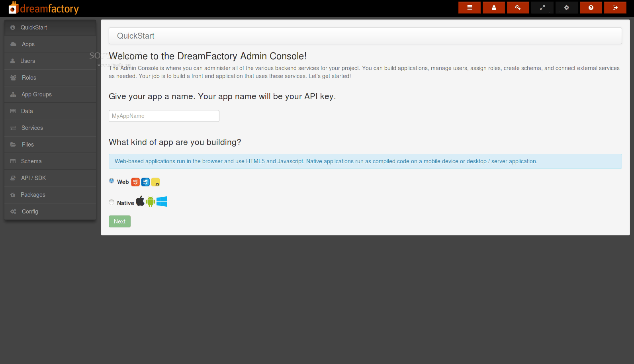
Task: Click the Apps cloud icon in sidebar
Action: (13, 44)
